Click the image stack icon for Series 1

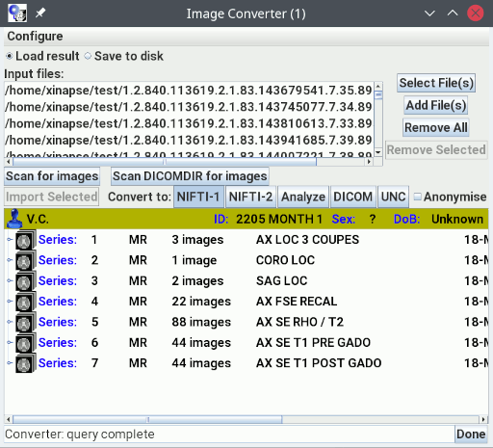coord(25,240)
